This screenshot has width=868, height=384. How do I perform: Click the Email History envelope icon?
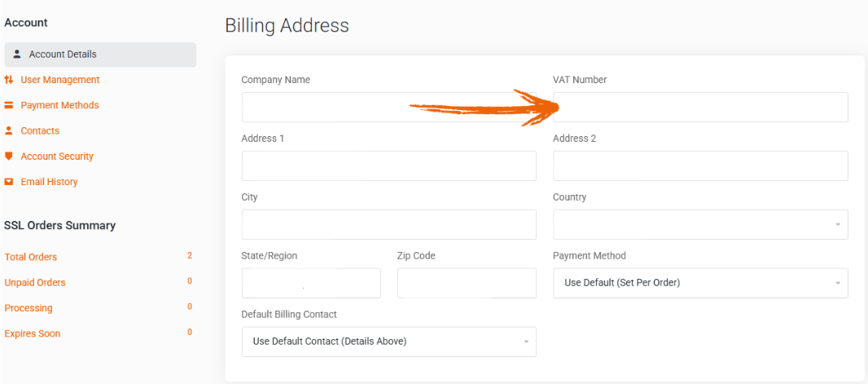tap(8, 182)
